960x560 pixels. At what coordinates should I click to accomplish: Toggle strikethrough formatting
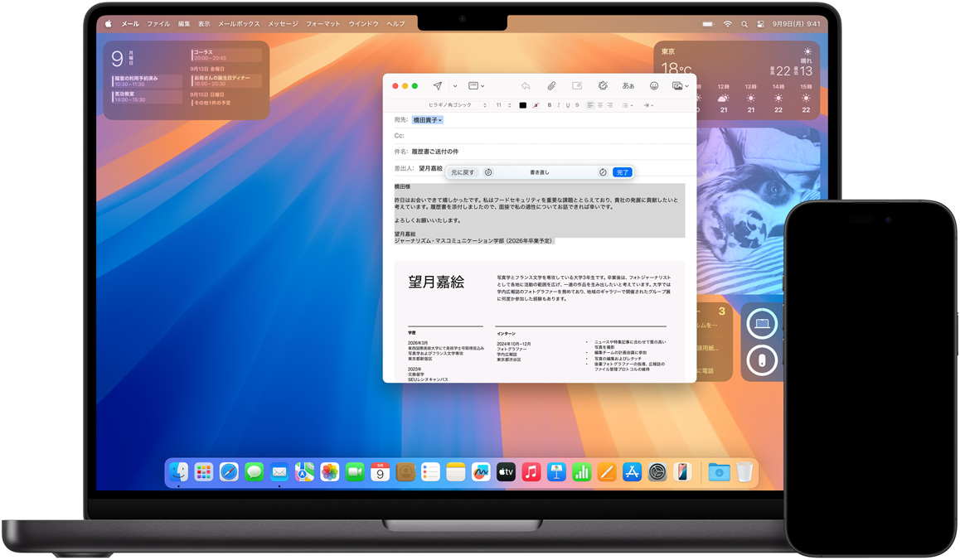pyautogui.click(x=577, y=105)
